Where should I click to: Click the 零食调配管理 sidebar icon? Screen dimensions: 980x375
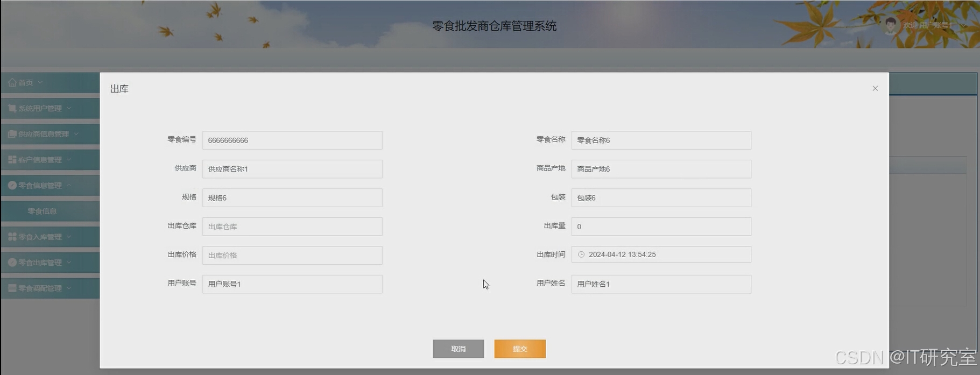click(x=12, y=288)
